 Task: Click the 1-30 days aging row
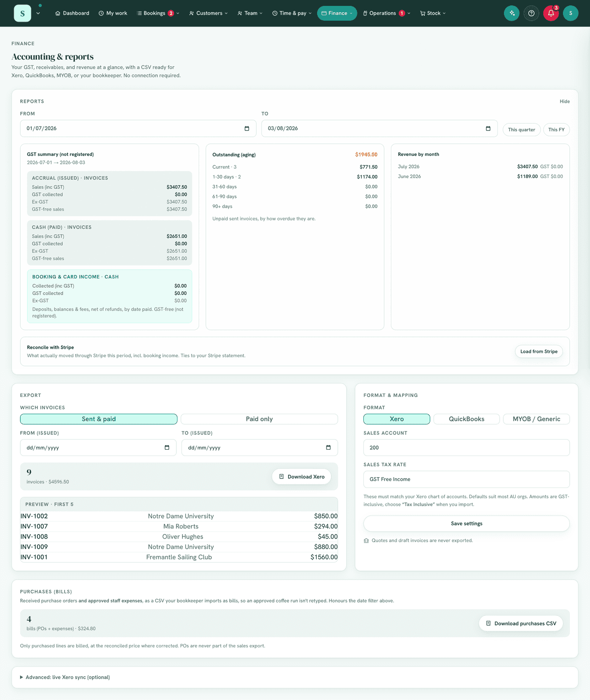click(295, 177)
